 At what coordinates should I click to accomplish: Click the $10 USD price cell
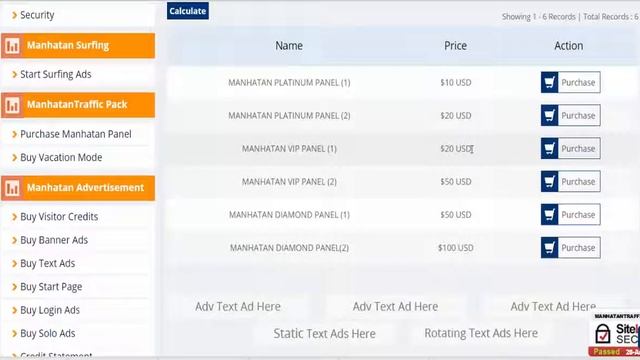[x=456, y=82]
